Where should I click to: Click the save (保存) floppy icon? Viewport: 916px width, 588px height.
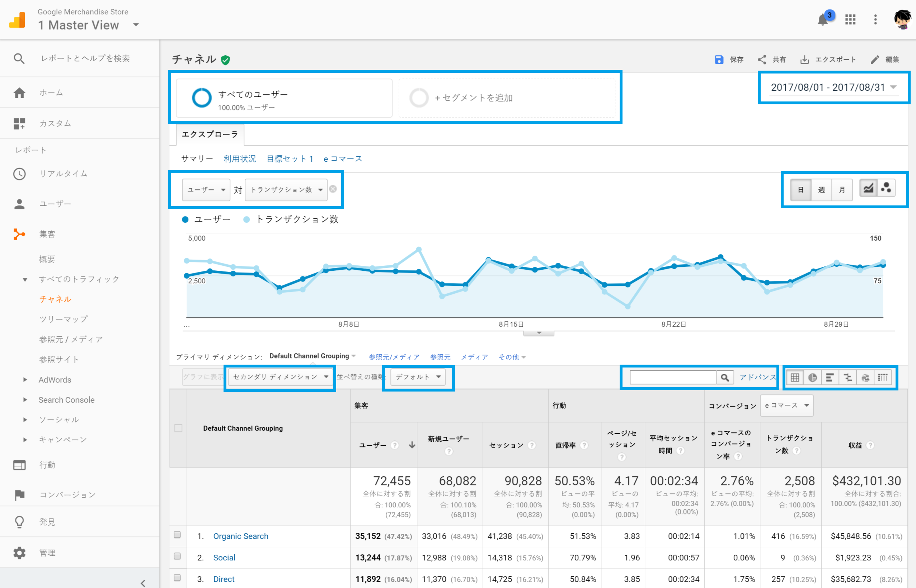click(x=719, y=60)
